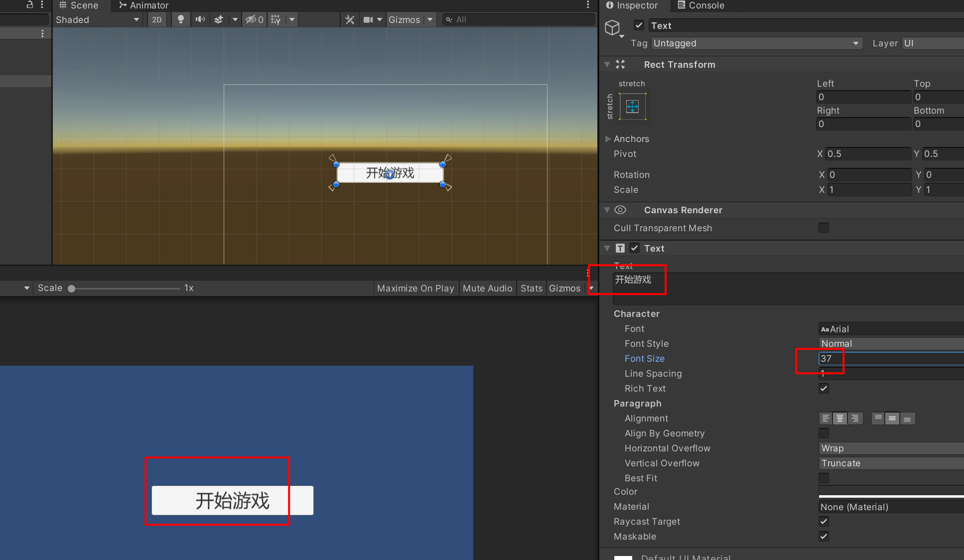The width and height of the screenshot is (964, 560).
Task: Collapse the Rect Transform component
Action: click(607, 64)
